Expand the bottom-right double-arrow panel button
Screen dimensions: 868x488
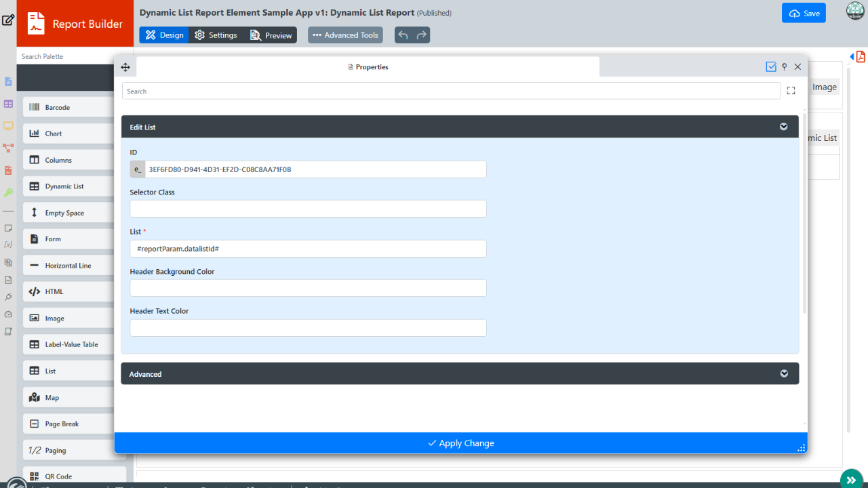click(x=852, y=479)
